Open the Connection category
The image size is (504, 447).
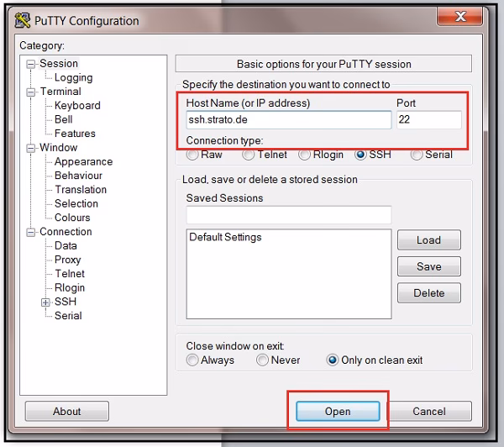point(66,232)
